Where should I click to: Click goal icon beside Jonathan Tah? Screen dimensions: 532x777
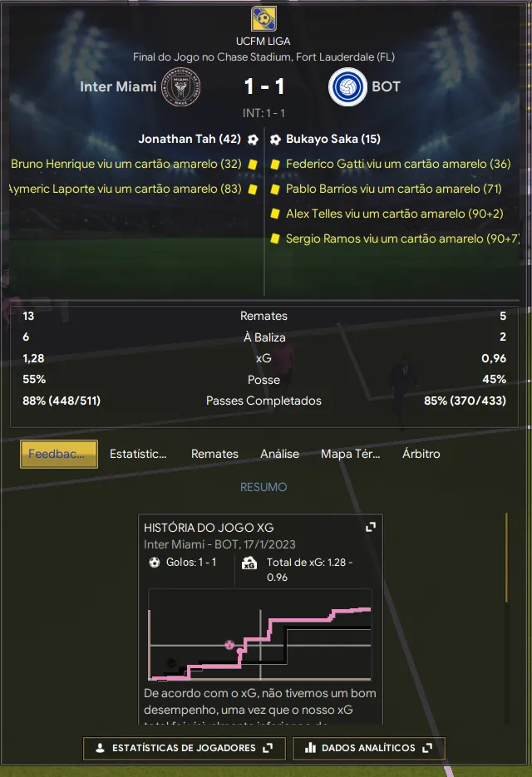coord(253,140)
